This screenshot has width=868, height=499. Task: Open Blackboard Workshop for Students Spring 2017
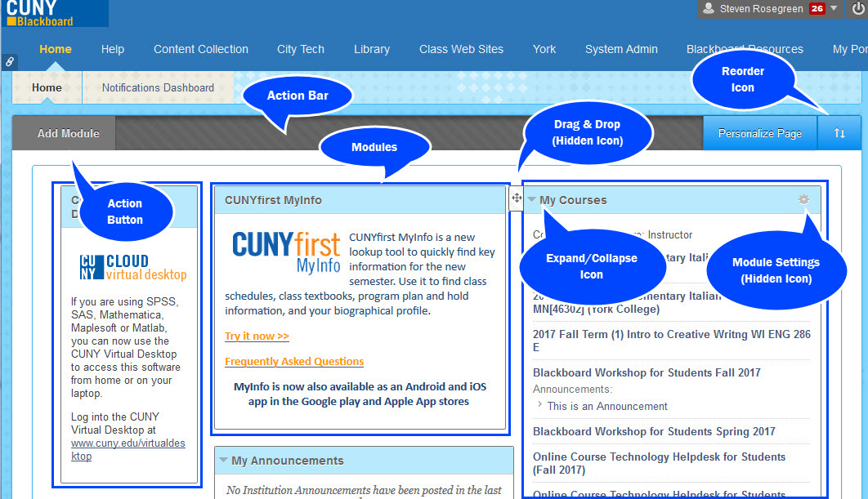pyautogui.click(x=654, y=431)
